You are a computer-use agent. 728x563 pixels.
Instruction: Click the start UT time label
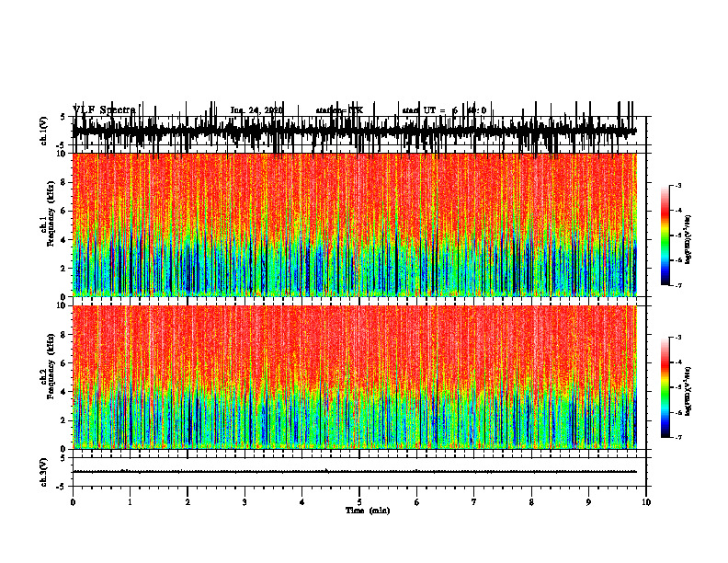(444, 110)
